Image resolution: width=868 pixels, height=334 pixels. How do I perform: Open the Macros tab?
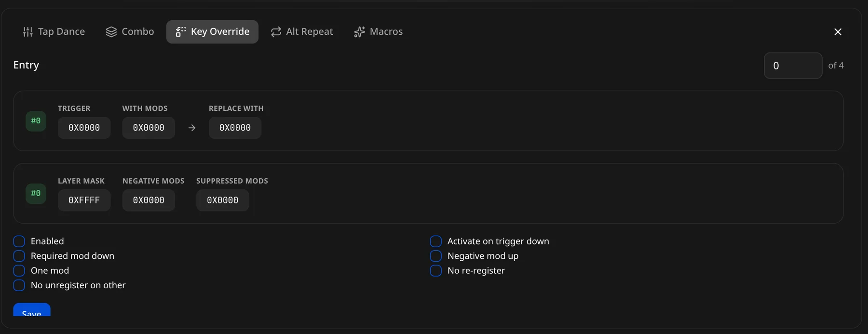378,32
